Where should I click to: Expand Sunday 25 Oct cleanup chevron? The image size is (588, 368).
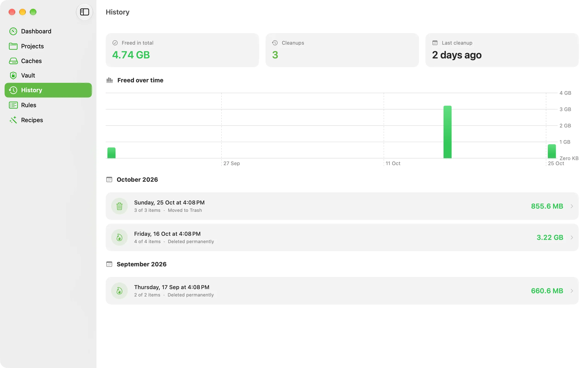[572, 206]
